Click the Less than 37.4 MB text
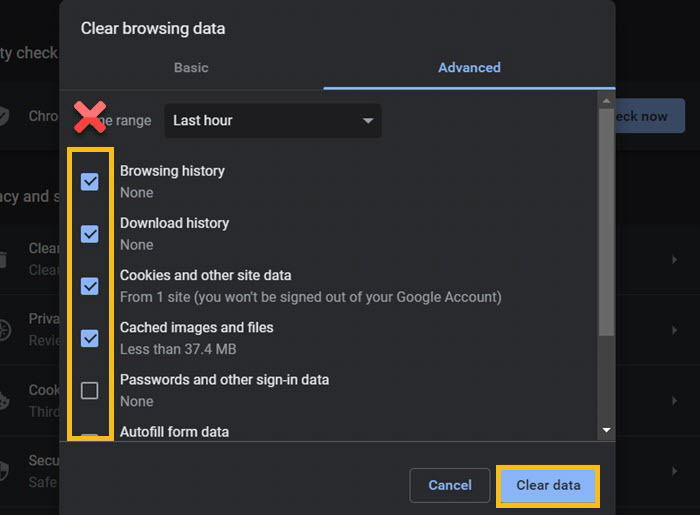Viewport: 700px width, 515px height. point(178,349)
